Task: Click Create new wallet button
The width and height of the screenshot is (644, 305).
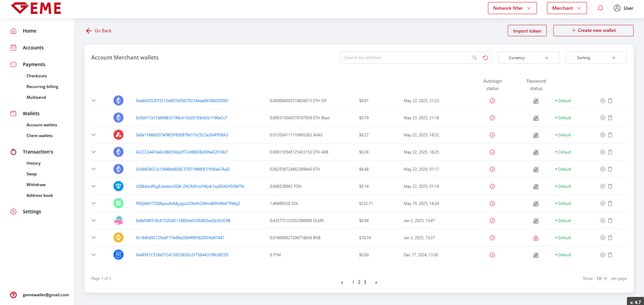Action: 593,31
